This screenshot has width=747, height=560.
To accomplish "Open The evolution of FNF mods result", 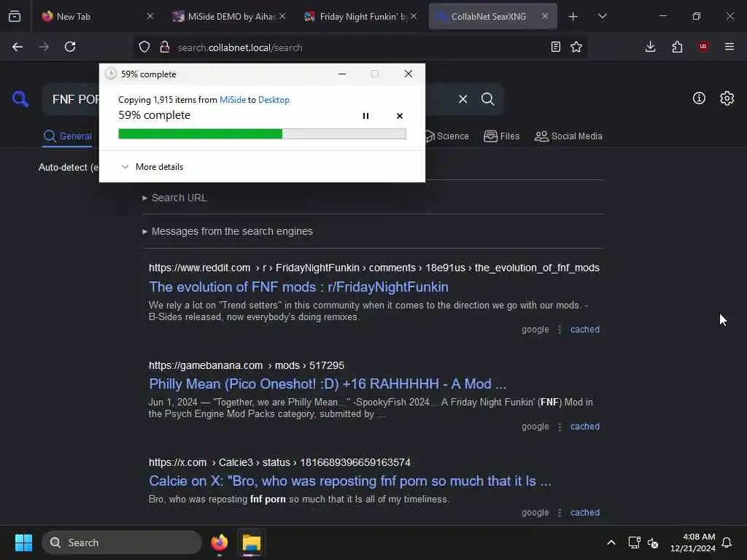I will pos(298,287).
